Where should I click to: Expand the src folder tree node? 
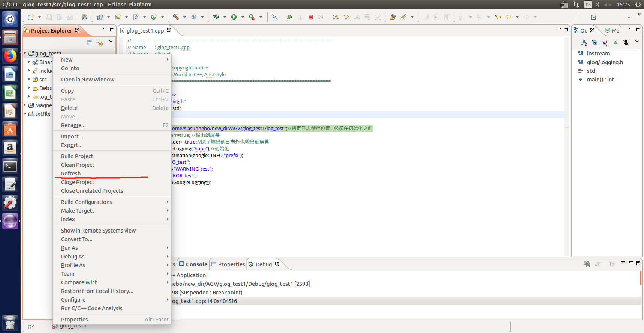coord(29,79)
